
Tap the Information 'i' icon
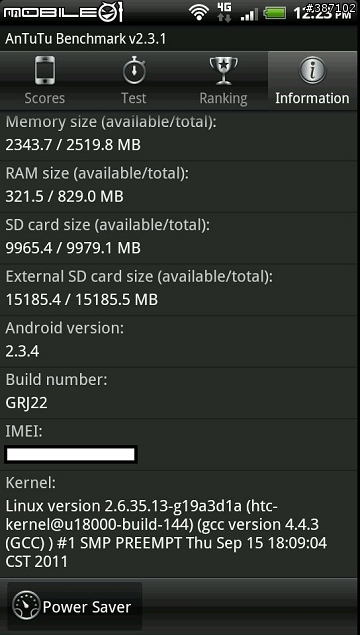312,70
